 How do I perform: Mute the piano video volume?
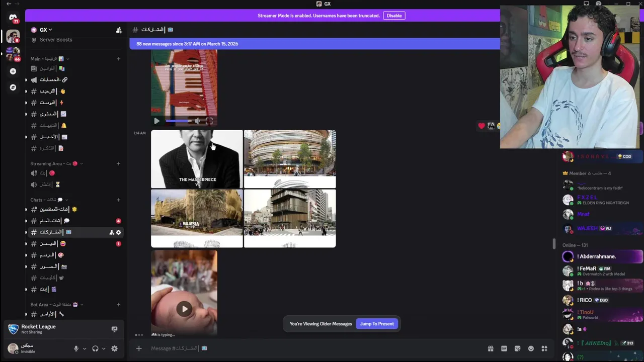click(x=197, y=121)
